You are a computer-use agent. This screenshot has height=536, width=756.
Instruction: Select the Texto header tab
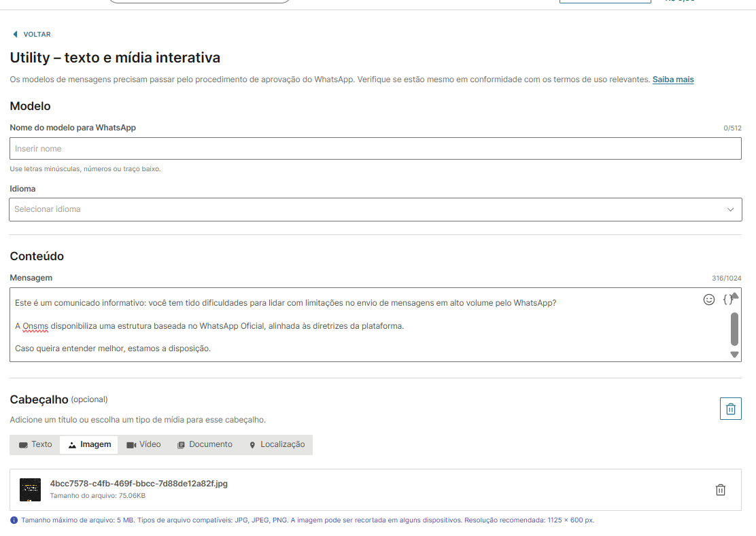click(35, 445)
